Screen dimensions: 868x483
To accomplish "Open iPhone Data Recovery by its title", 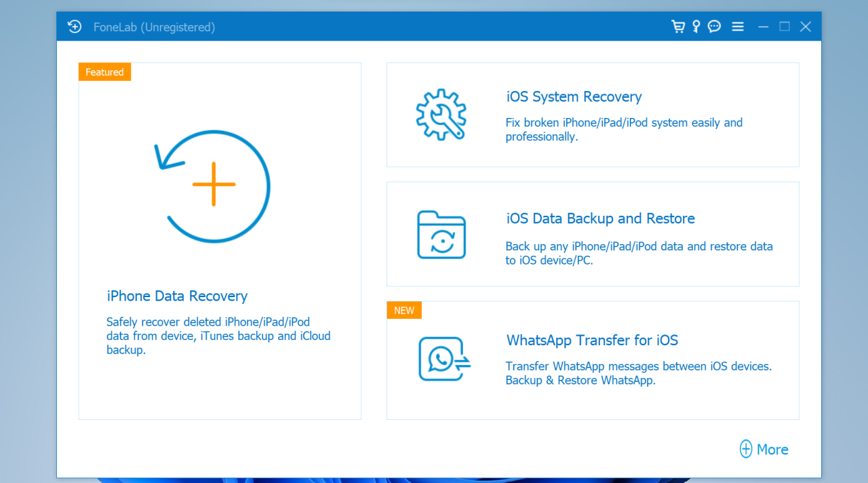I will [177, 296].
